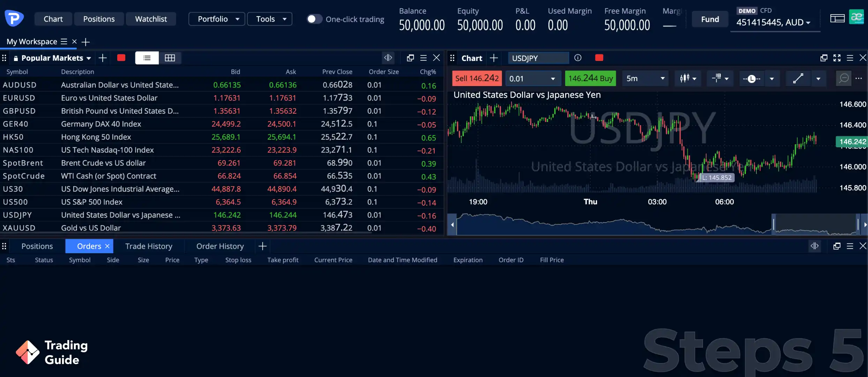Viewport: 868px width, 377px height.
Task: Toggle the One-click trading switch
Action: [314, 19]
